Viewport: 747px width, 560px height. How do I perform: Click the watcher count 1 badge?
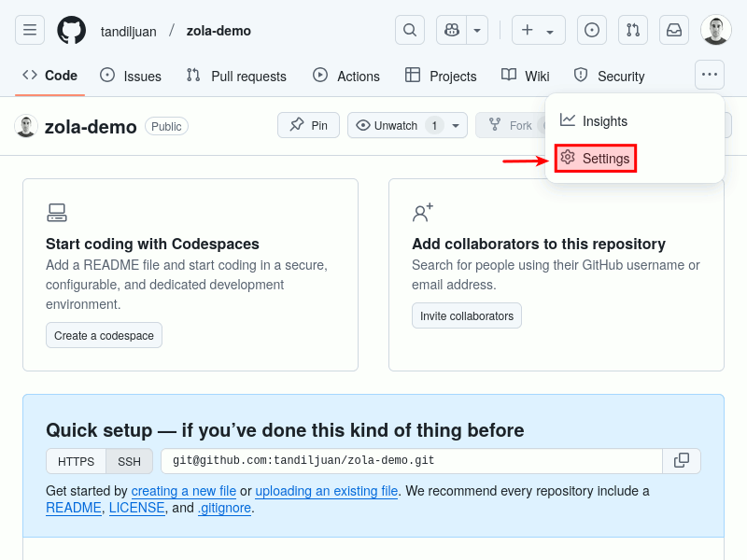tap(434, 125)
